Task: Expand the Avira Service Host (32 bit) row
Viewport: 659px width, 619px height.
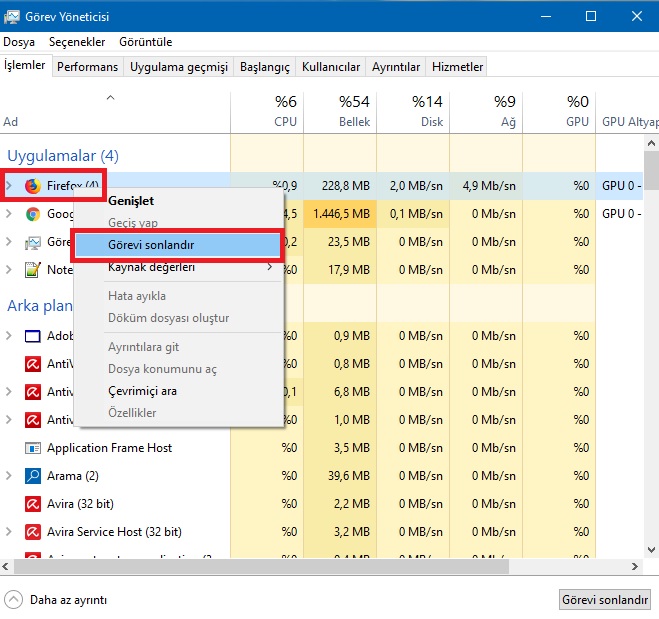Action: (9, 532)
